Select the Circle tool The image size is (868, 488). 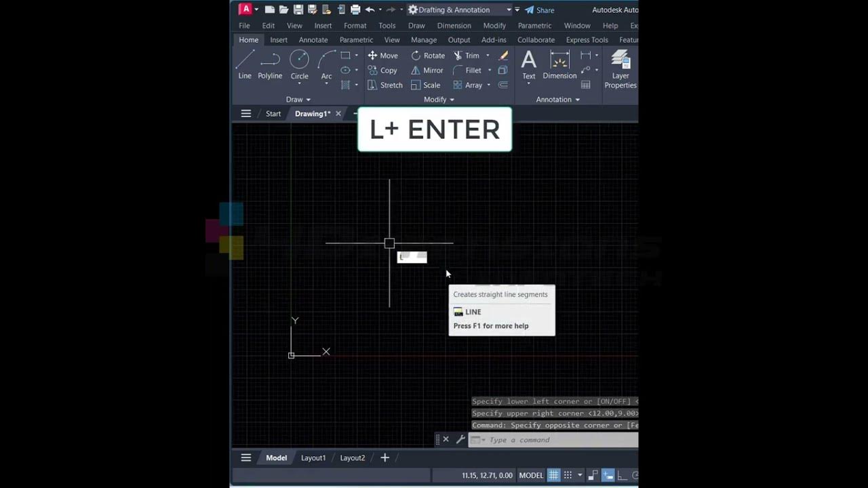(x=299, y=65)
